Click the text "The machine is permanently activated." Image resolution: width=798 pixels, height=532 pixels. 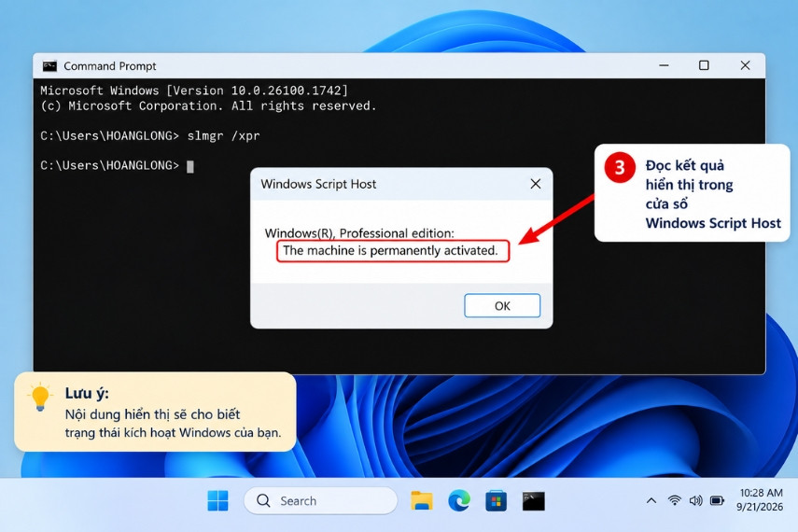point(390,250)
